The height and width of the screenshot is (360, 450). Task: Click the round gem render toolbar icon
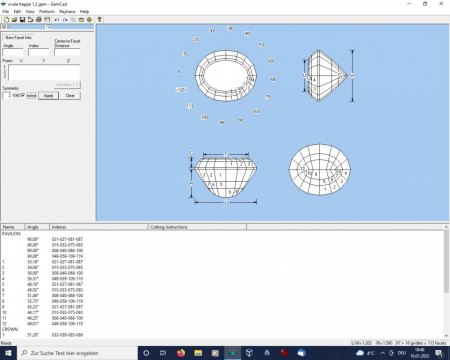tap(89, 20)
